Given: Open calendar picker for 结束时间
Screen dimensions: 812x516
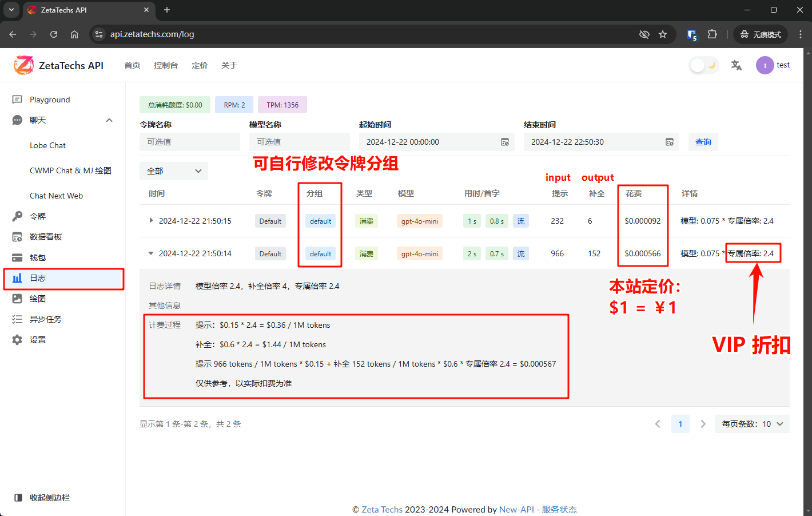Looking at the screenshot, I should click(670, 142).
